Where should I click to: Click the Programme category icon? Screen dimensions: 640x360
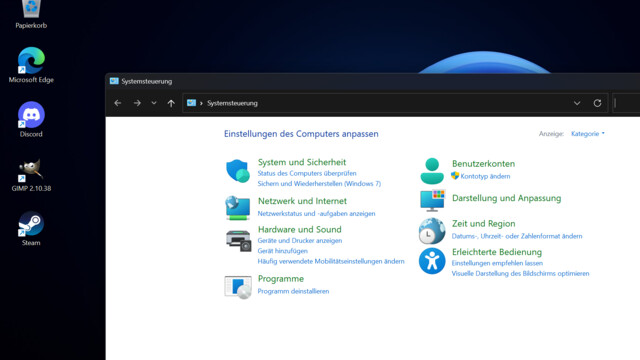point(238,287)
